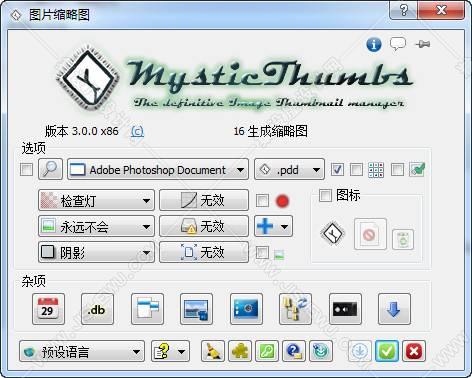Image resolution: width=472 pixels, height=378 pixels.
Task: Click the red circle color swatch
Action: click(282, 201)
